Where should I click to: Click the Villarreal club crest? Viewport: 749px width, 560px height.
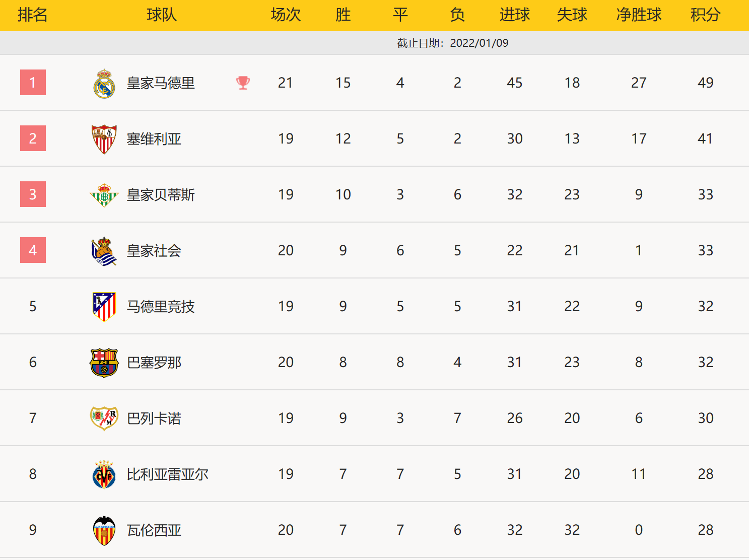pyautogui.click(x=104, y=474)
